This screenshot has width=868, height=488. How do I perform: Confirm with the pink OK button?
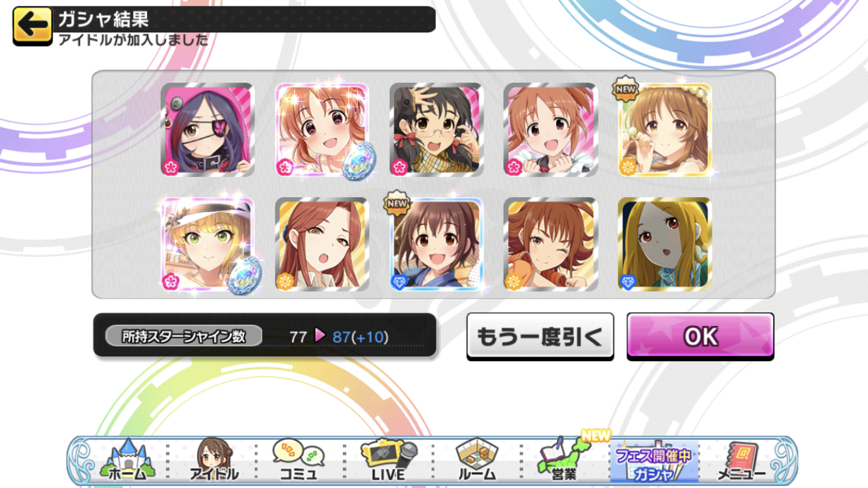(700, 336)
